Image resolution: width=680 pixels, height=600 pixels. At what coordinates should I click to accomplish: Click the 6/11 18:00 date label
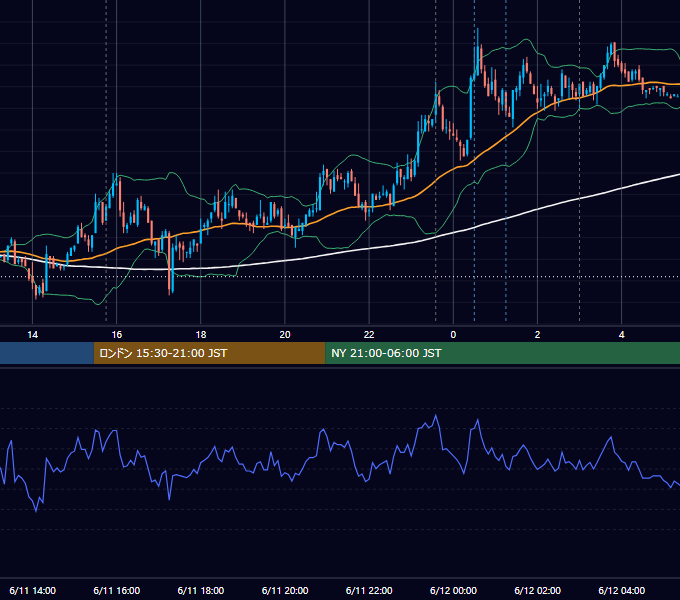(201, 590)
